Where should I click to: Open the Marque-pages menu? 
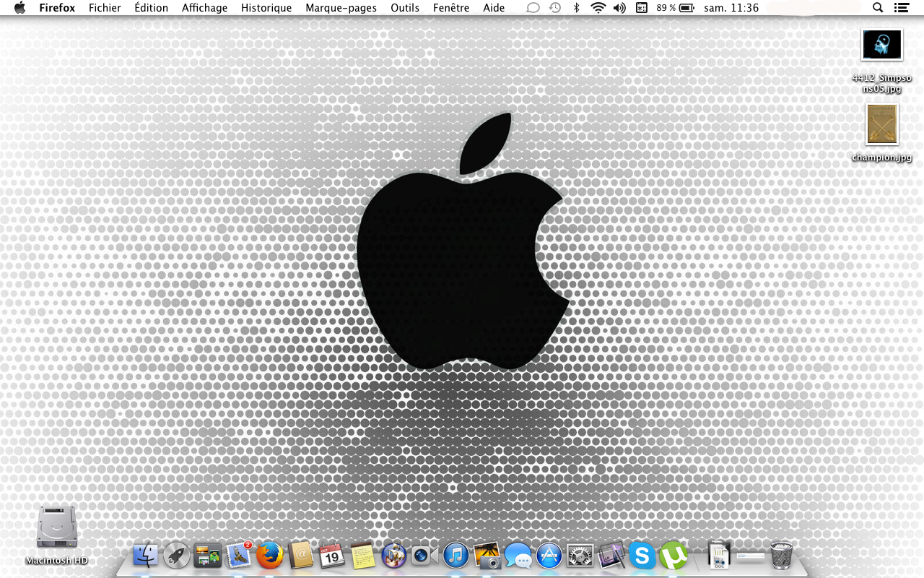pyautogui.click(x=341, y=8)
